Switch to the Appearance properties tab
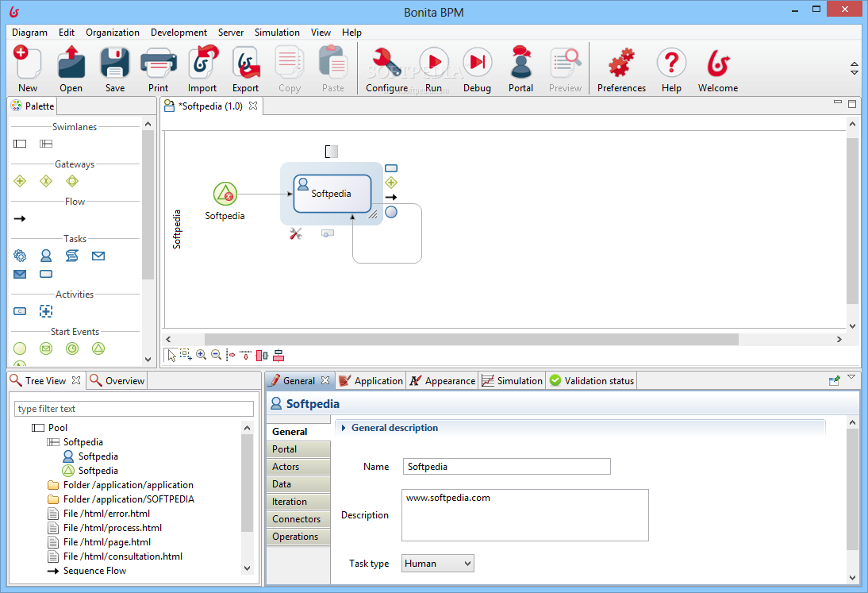Image resolution: width=868 pixels, height=593 pixels. pos(442,381)
